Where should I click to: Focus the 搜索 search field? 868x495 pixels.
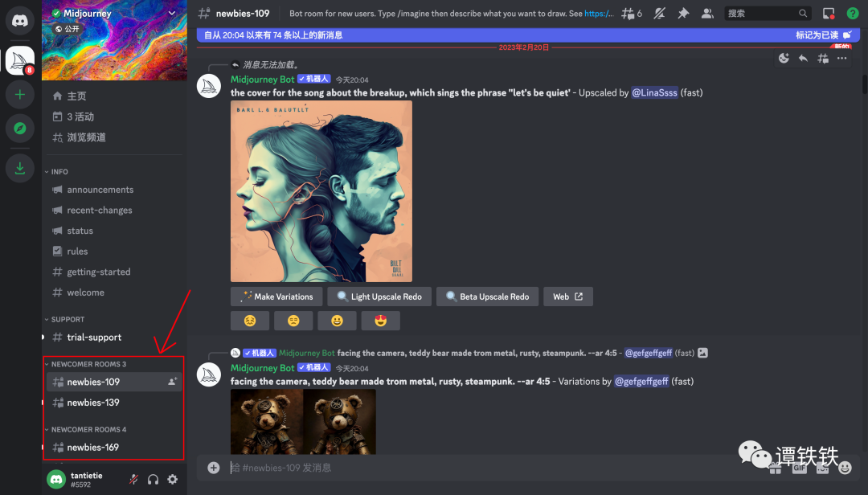pos(768,14)
